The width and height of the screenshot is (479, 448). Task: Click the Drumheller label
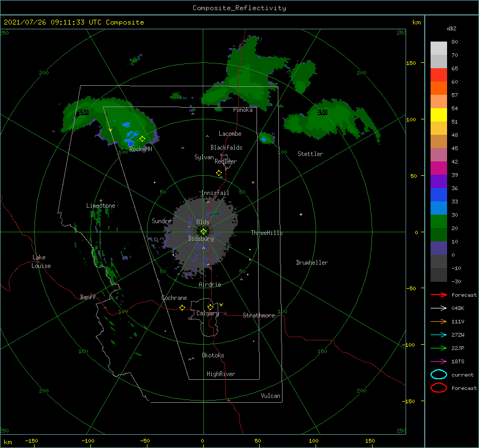tap(312, 263)
